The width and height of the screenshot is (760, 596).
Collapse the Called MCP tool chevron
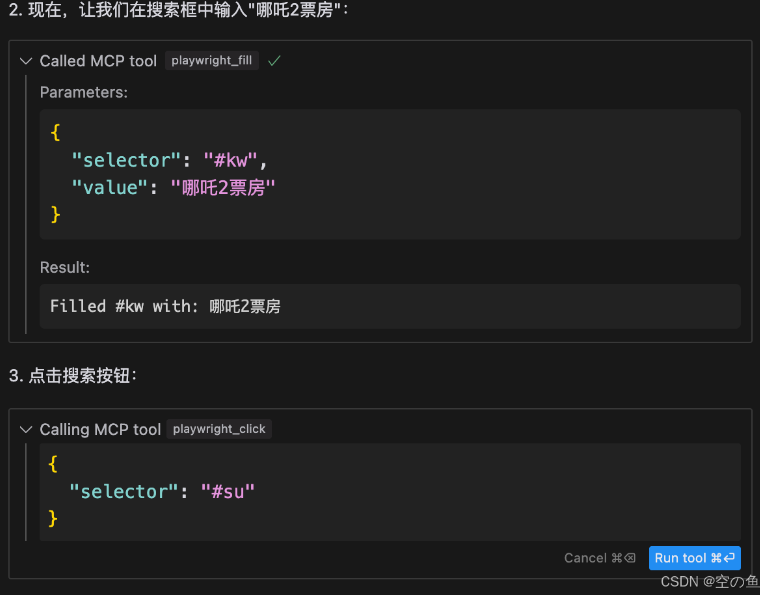tap(26, 61)
